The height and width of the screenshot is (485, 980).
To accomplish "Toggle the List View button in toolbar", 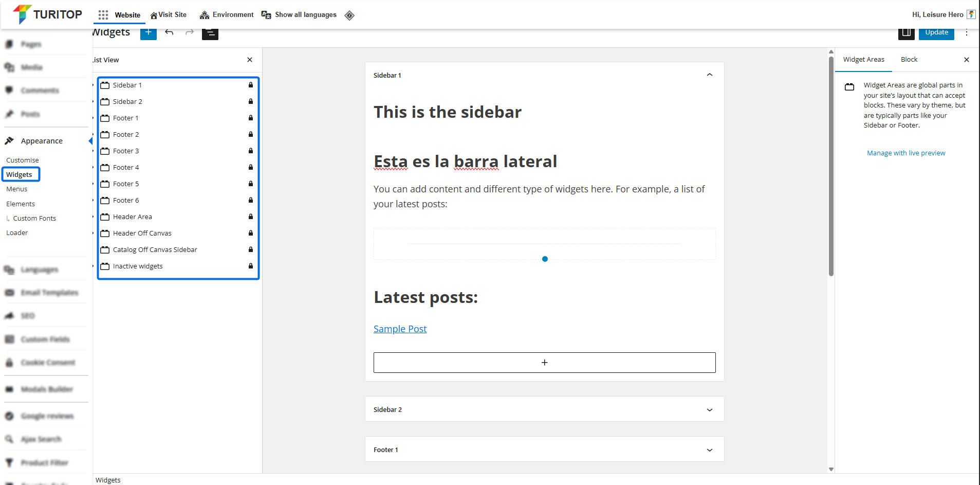I will (x=210, y=33).
